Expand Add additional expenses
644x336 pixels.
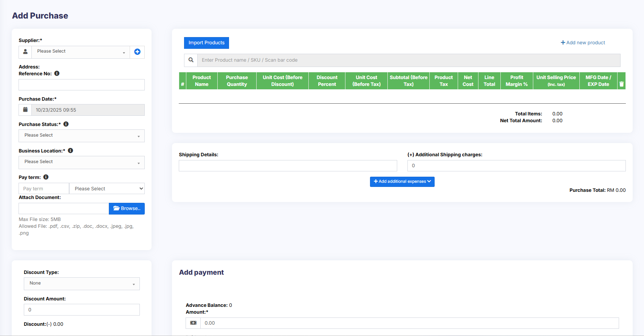(x=402, y=182)
